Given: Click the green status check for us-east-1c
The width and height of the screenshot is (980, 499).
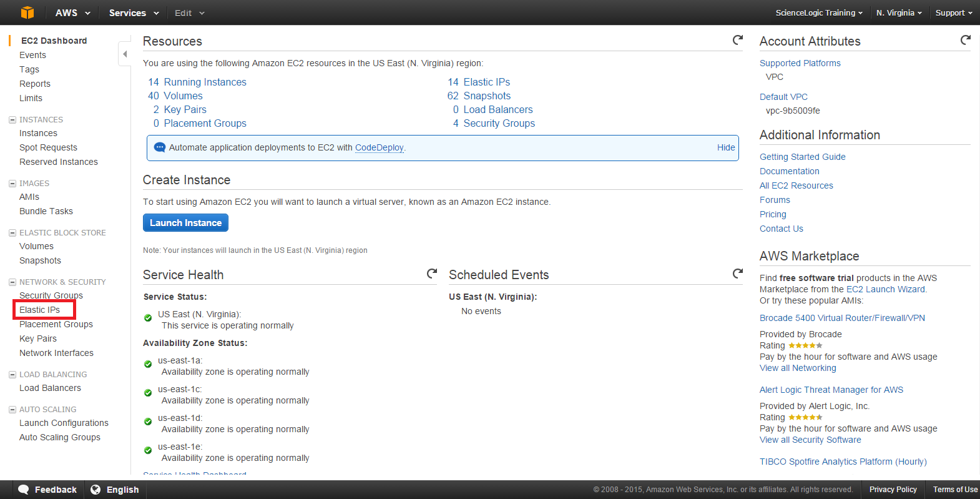Looking at the screenshot, I should 148,393.
